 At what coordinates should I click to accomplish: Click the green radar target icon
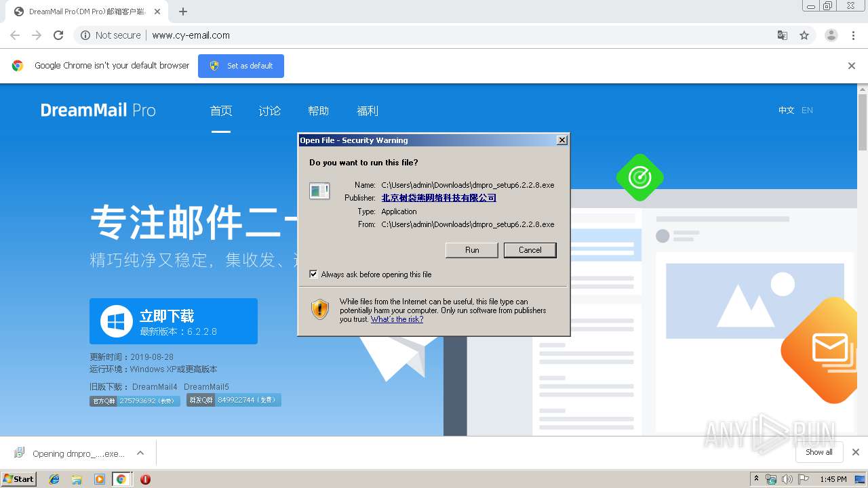639,177
